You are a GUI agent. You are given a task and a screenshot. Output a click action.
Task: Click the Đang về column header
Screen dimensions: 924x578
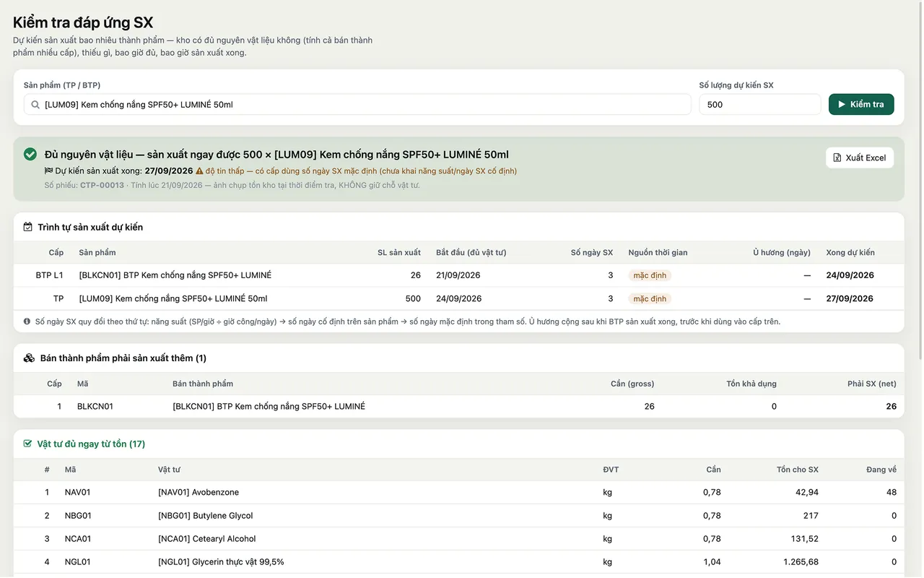click(x=881, y=470)
